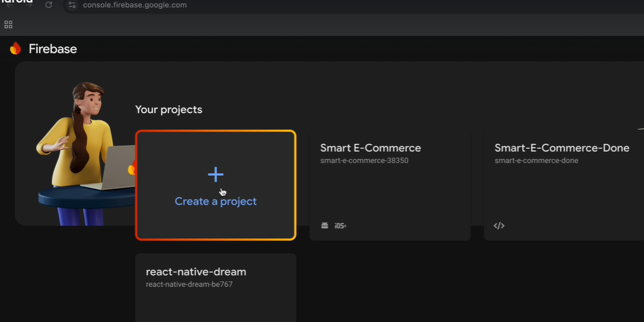Click the browser forward arrow
This screenshot has height=322, width=644.
[29, 5]
